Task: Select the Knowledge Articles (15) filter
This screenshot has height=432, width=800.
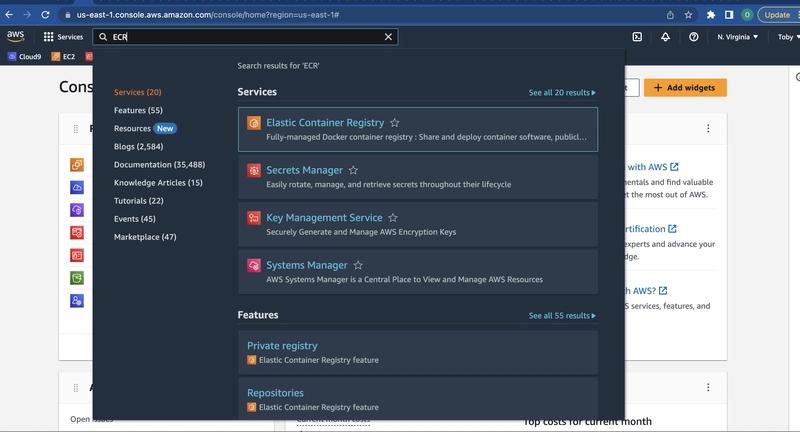Action: point(158,183)
